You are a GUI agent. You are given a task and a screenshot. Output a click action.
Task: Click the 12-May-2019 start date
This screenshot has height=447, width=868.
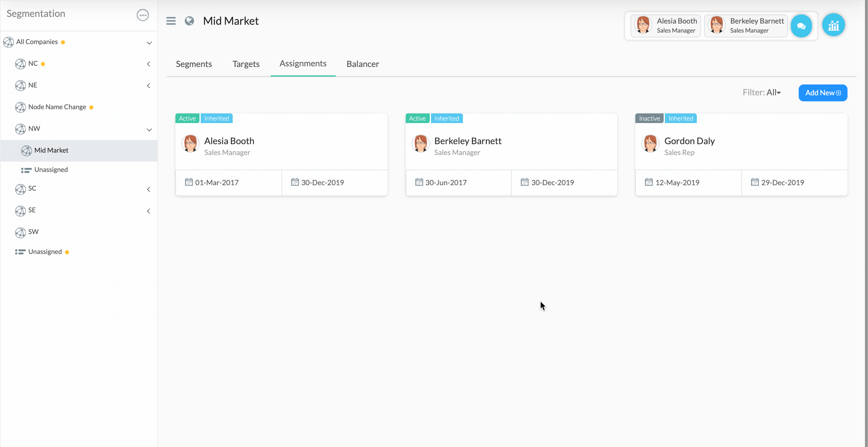[x=677, y=182]
